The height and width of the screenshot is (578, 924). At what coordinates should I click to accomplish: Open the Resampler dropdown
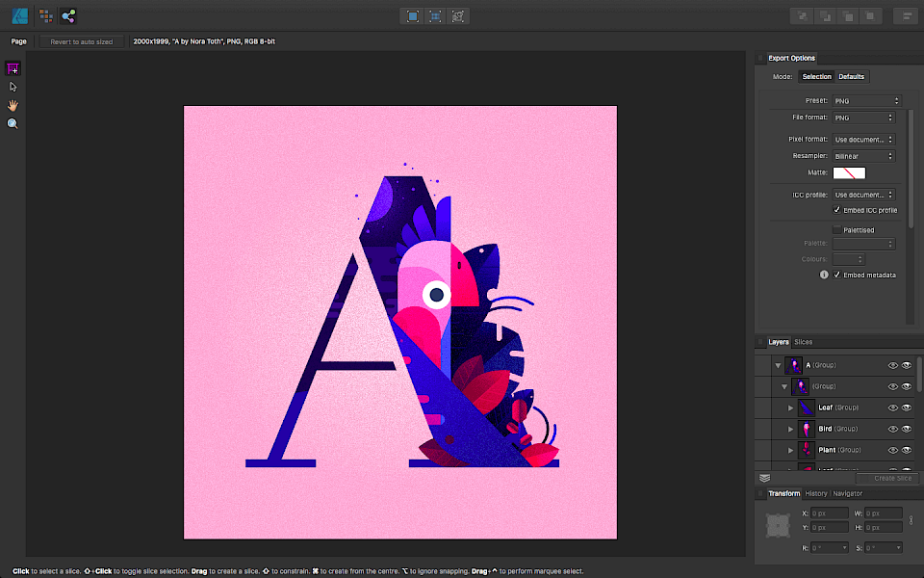tap(864, 156)
